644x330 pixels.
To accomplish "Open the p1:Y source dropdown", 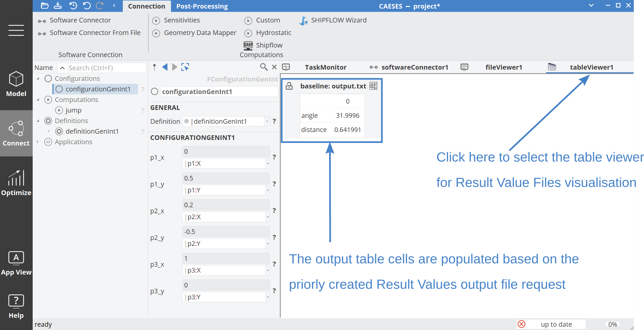I will 267,190.
